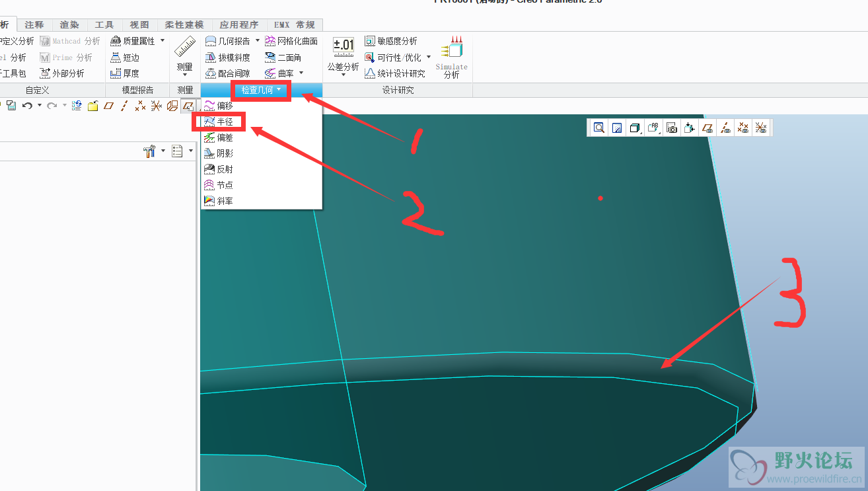The image size is (868, 491).
Task: Open the 工具 ribbon tab
Action: [x=104, y=24]
